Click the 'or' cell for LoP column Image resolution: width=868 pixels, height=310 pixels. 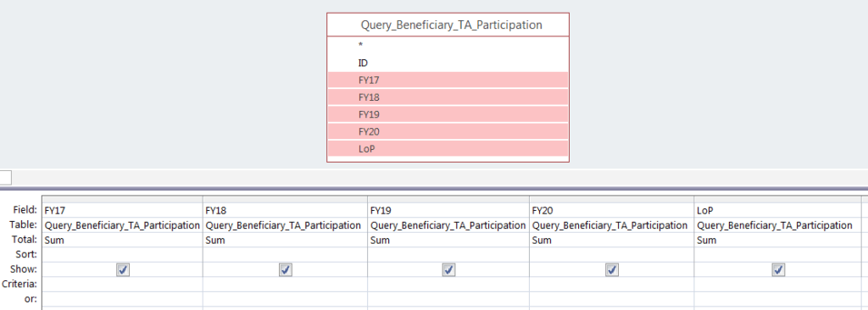pos(778,299)
